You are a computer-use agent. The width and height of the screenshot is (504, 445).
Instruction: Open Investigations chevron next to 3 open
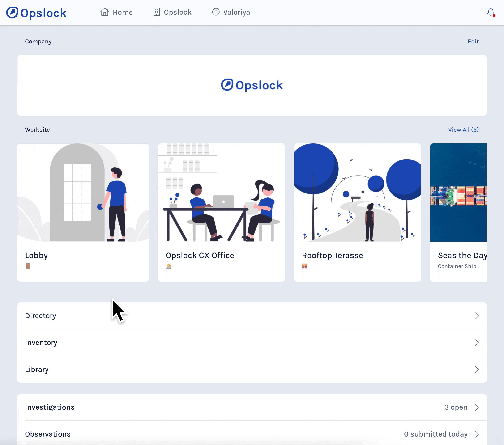click(x=477, y=407)
